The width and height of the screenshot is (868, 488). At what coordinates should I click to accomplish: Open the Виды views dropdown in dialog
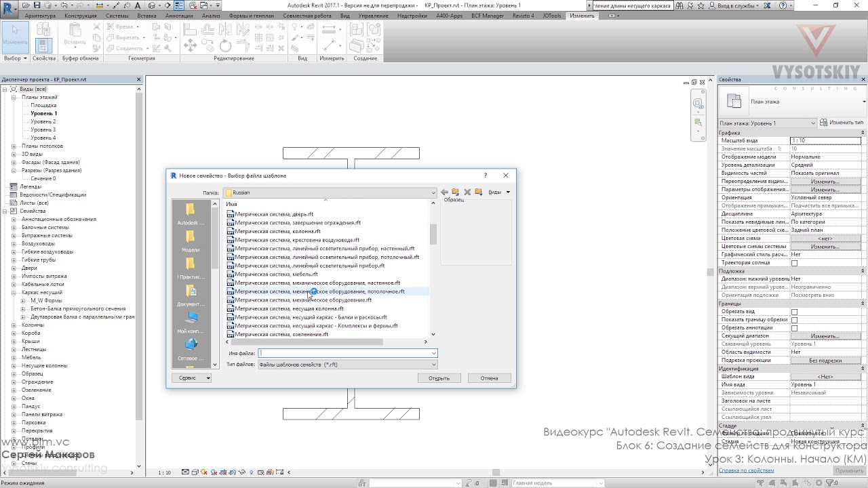[x=498, y=192]
